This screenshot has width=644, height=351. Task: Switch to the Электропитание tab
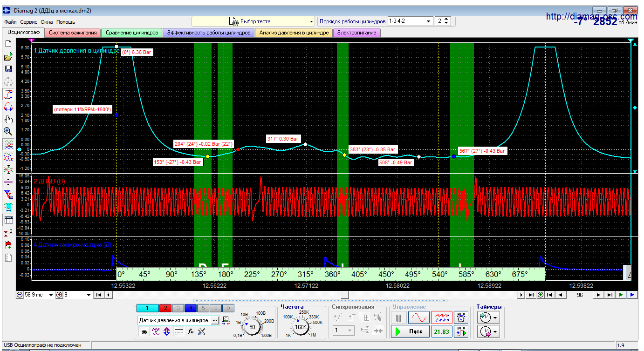[357, 33]
